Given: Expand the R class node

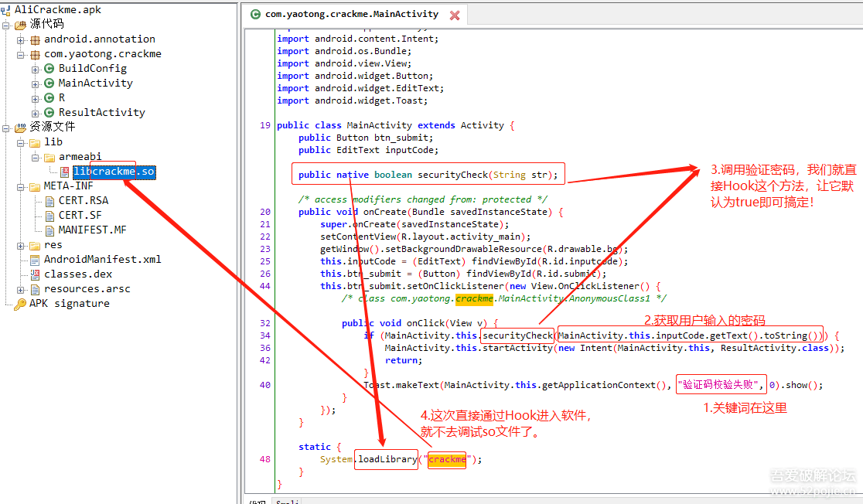Looking at the screenshot, I should click(x=36, y=99).
